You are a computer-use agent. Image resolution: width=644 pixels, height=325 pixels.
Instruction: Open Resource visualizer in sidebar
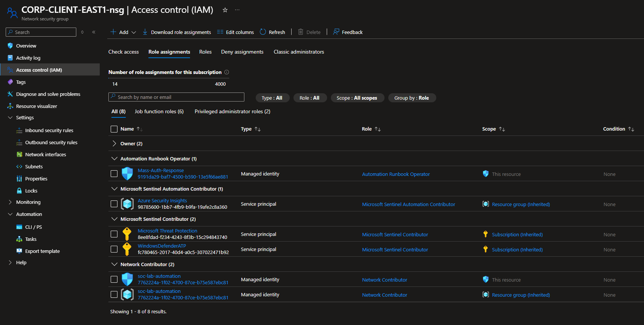point(36,106)
